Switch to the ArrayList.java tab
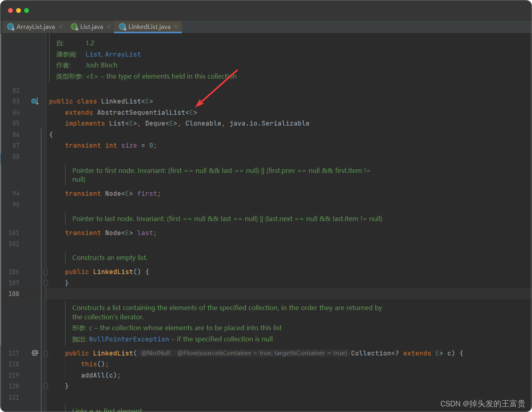 pyautogui.click(x=35, y=27)
